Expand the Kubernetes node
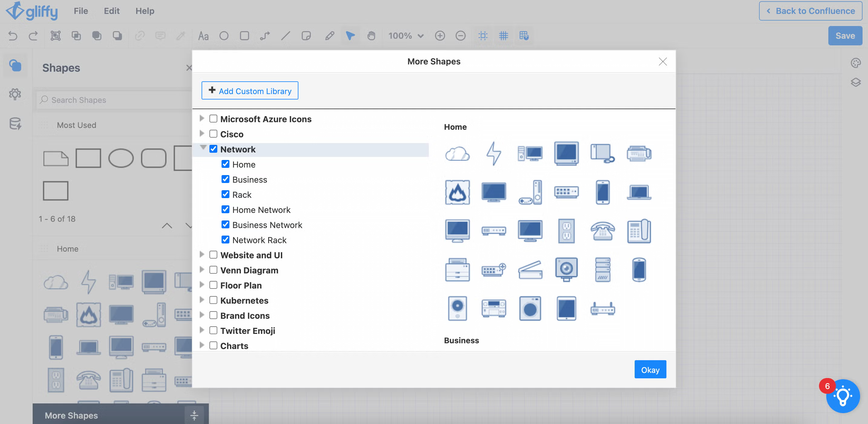The width and height of the screenshot is (868, 424). click(x=202, y=300)
